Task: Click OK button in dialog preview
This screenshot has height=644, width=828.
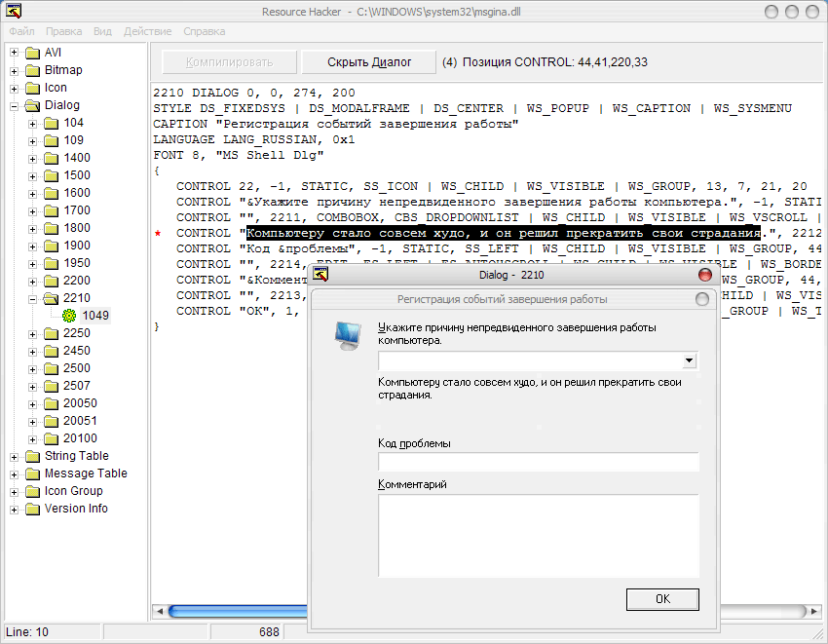Action: pos(662,599)
